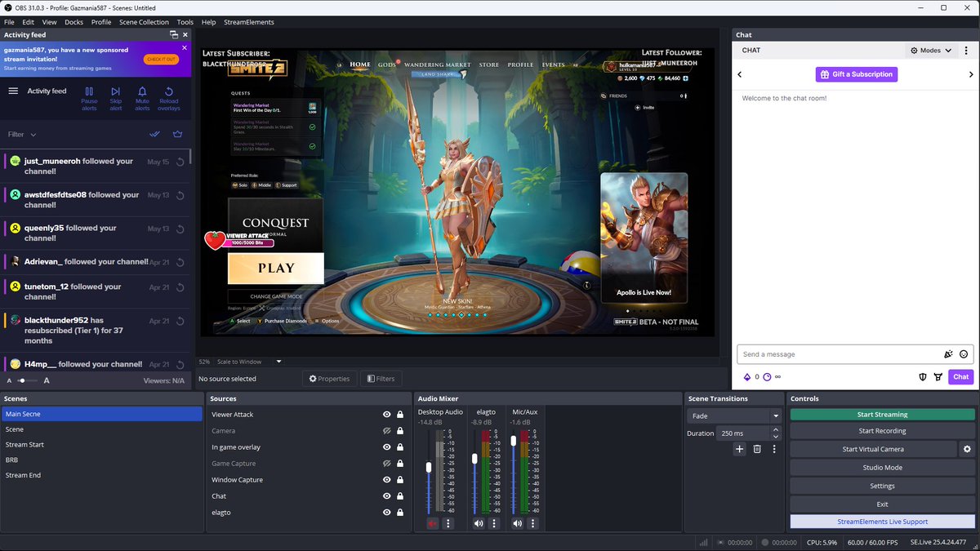Mute alerts with the bell icon
980x551 pixels.
142,99
